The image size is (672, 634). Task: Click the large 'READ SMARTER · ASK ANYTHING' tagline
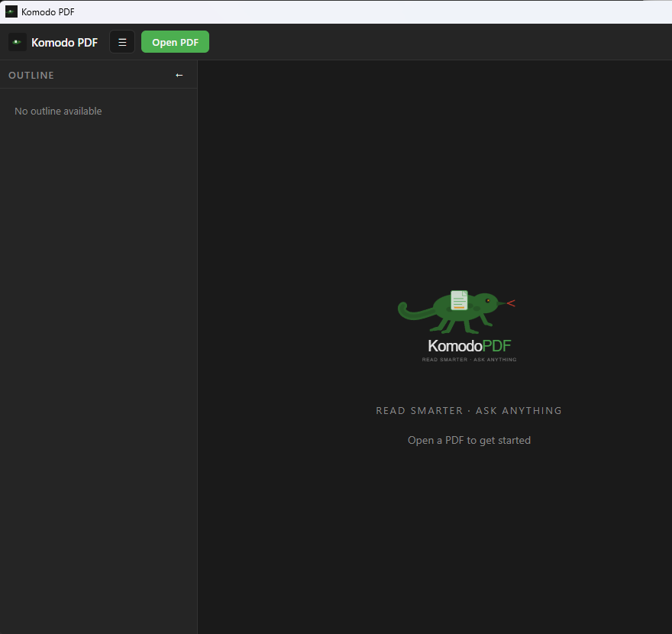tap(469, 411)
